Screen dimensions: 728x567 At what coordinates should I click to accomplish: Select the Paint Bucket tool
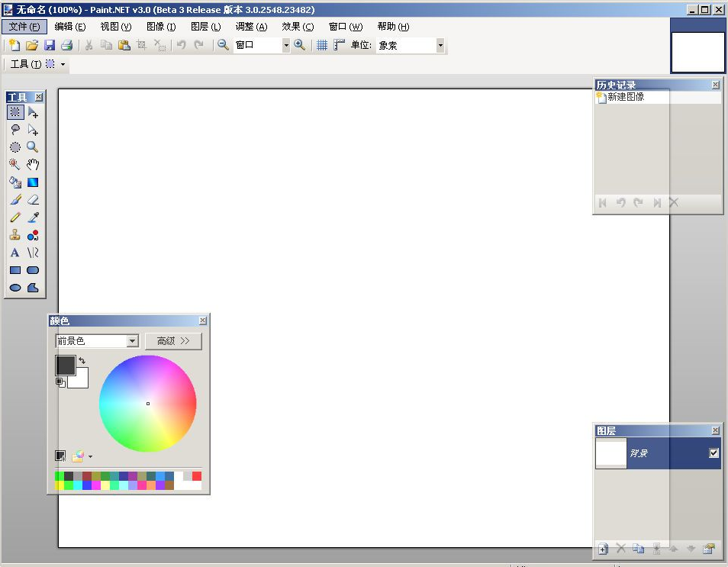click(15, 182)
